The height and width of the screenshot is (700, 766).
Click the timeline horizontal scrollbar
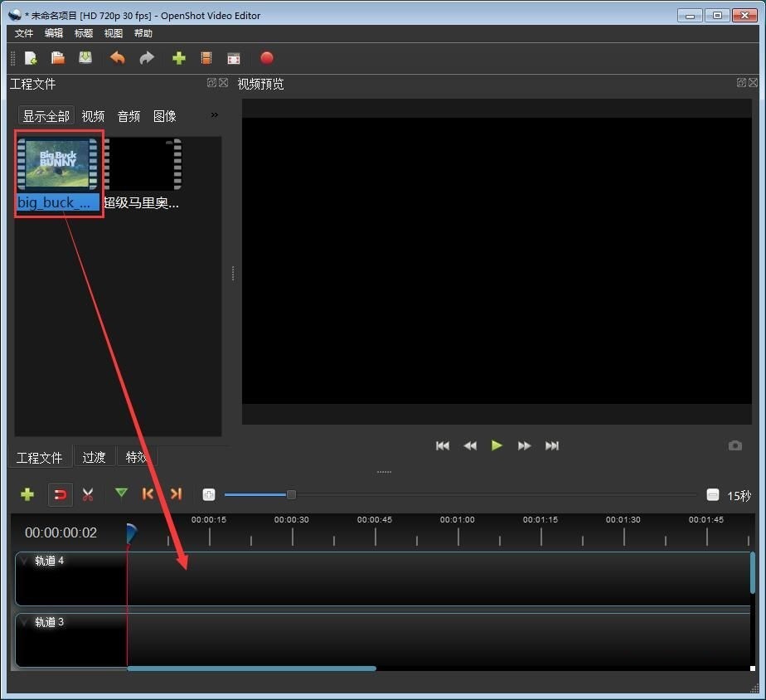tap(251, 668)
